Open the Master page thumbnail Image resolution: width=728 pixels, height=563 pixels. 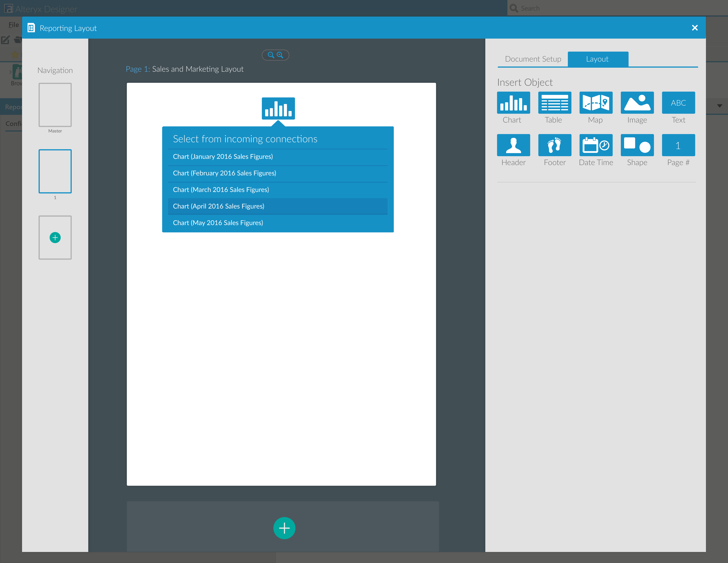click(55, 105)
